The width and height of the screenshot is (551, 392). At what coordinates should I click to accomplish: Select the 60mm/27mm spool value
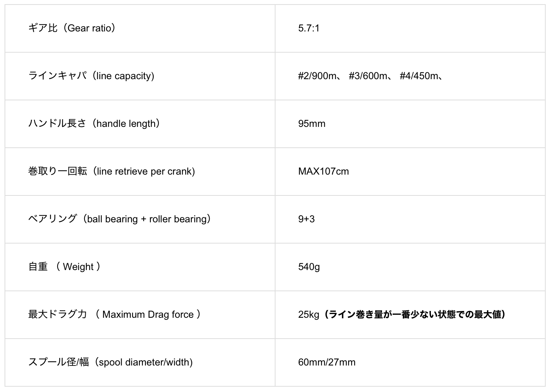pyautogui.click(x=327, y=362)
